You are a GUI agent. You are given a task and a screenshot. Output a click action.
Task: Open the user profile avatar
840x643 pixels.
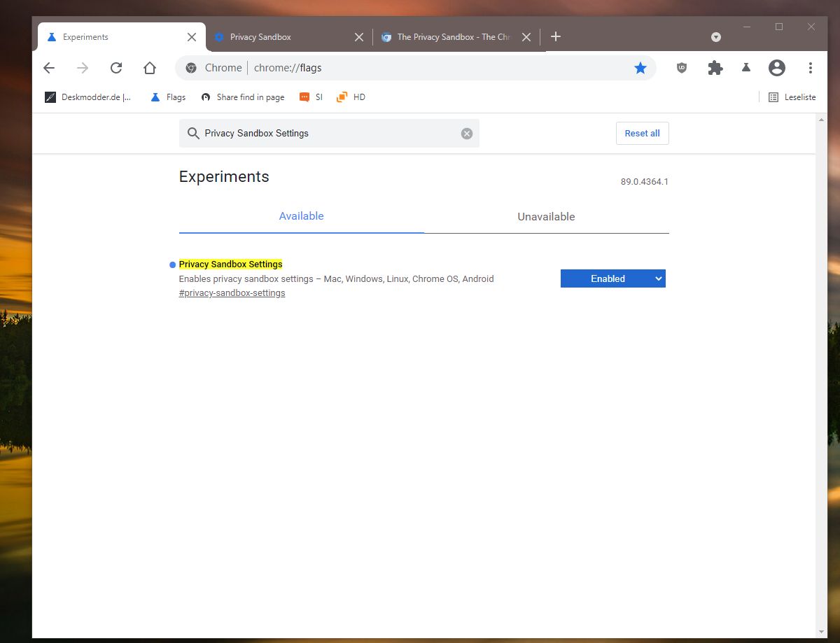tap(776, 68)
